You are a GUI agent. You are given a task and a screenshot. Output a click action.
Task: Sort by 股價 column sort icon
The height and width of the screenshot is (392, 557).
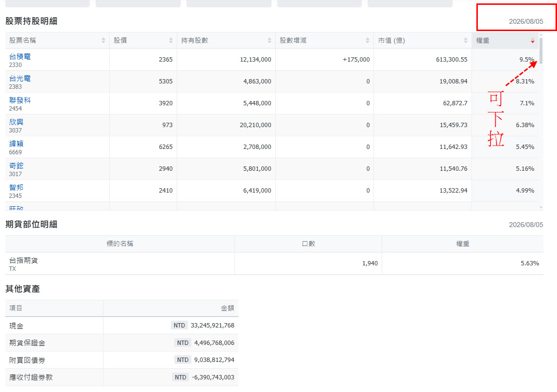[x=171, y=40]
